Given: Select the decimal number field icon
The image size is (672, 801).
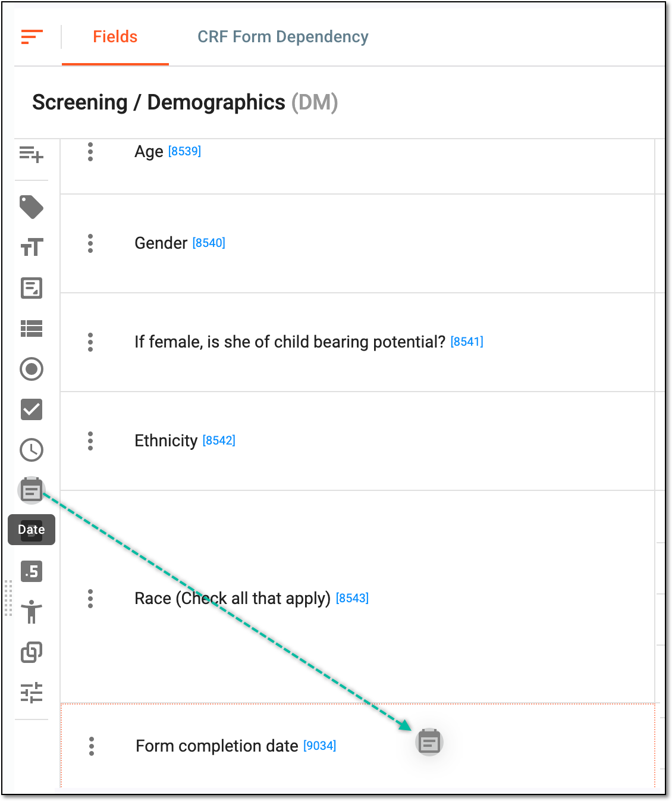Looking at the screenshot, I should (x=32, y=571).
